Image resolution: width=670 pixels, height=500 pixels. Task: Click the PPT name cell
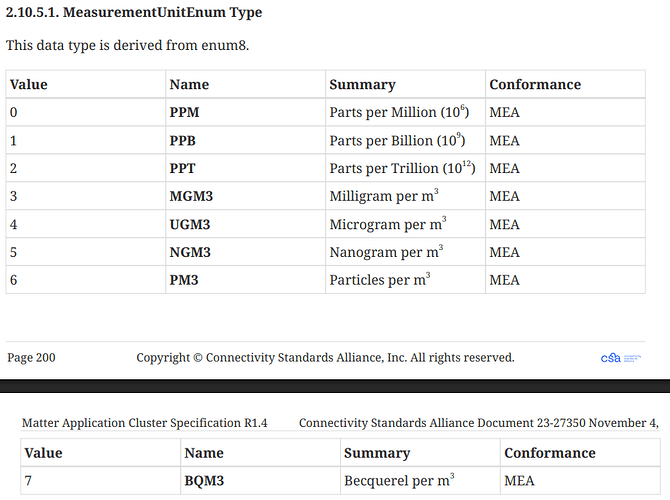point(184,168)
